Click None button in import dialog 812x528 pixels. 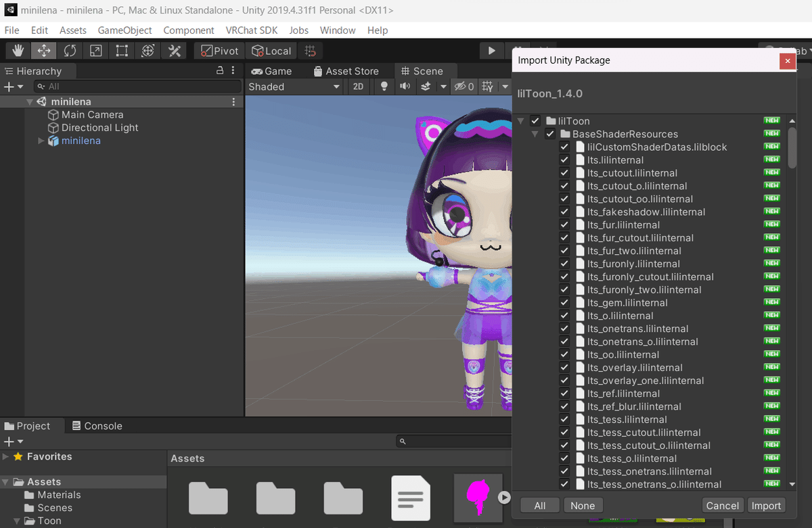coord(583,506)
